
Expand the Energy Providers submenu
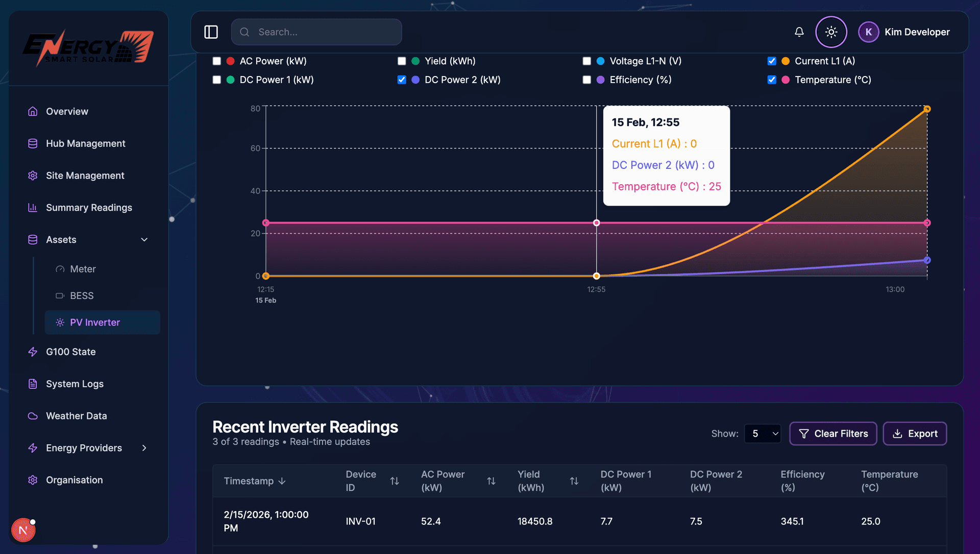point(144,448)
